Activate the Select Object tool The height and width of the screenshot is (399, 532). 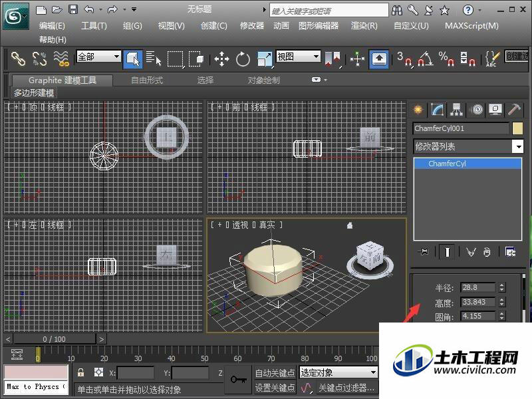(132, 59)
